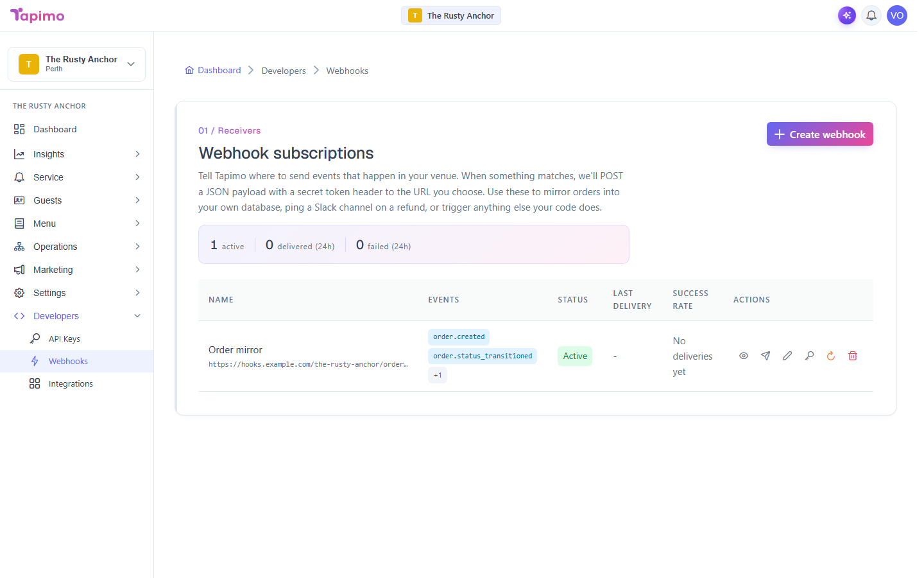This screenshot has width=924, height=578.
Task: Click the Developers breadcrumb
Action: (x=284, y=71)
